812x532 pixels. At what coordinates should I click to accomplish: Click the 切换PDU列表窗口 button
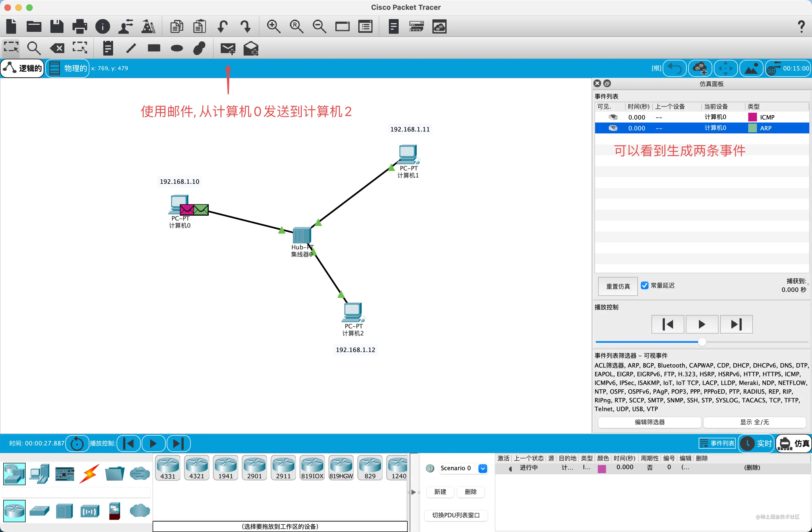456,515
